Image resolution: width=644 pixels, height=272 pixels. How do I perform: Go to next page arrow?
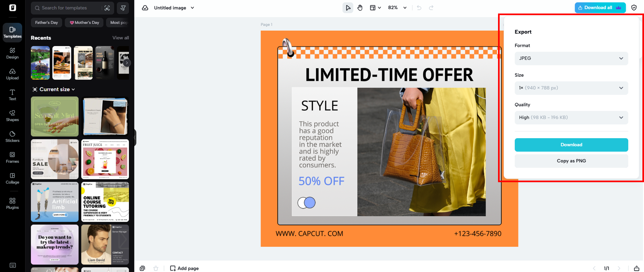pyautogui.click(x=619, y=268)
